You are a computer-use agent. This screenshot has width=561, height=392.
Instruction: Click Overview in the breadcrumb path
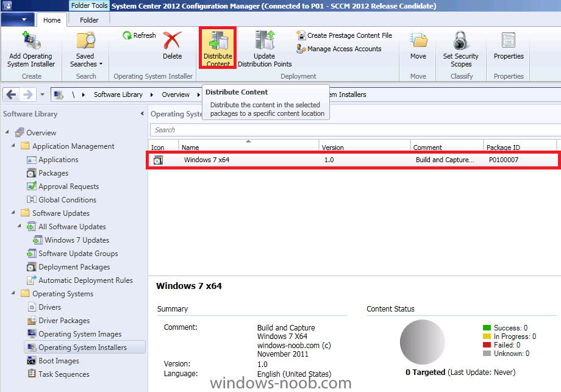pyautogui.click(x=176, y=94)
